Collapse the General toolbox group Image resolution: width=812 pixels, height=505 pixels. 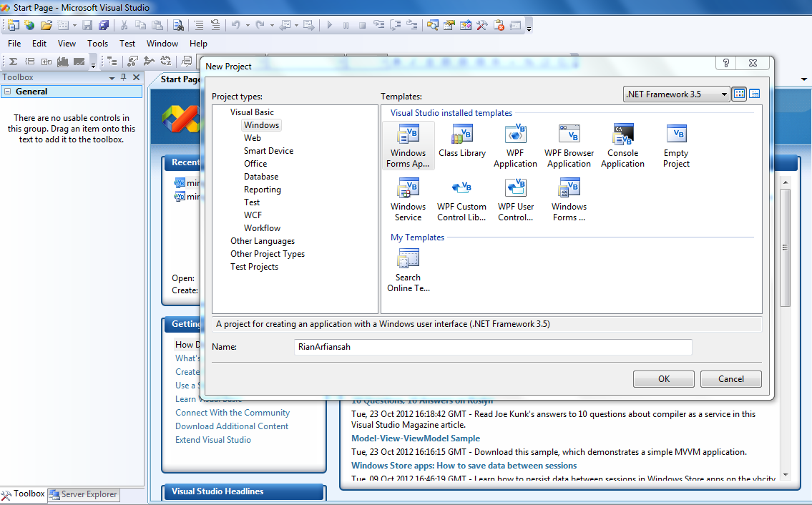click(x=8, y=91)
